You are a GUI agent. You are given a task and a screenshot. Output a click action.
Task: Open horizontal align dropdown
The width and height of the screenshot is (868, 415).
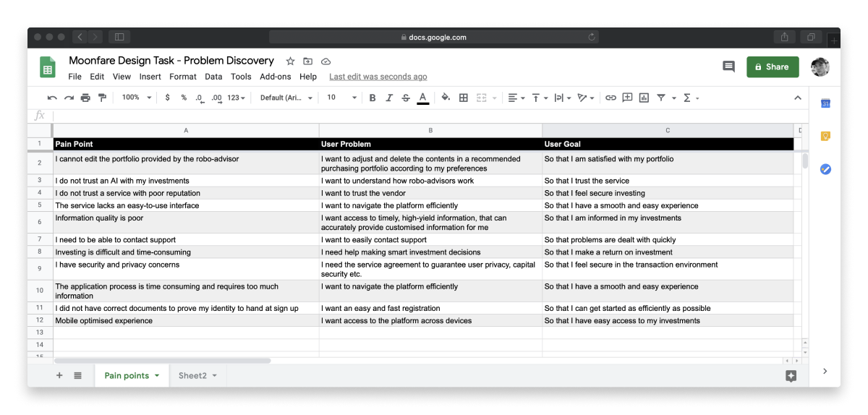pos(516,98)
